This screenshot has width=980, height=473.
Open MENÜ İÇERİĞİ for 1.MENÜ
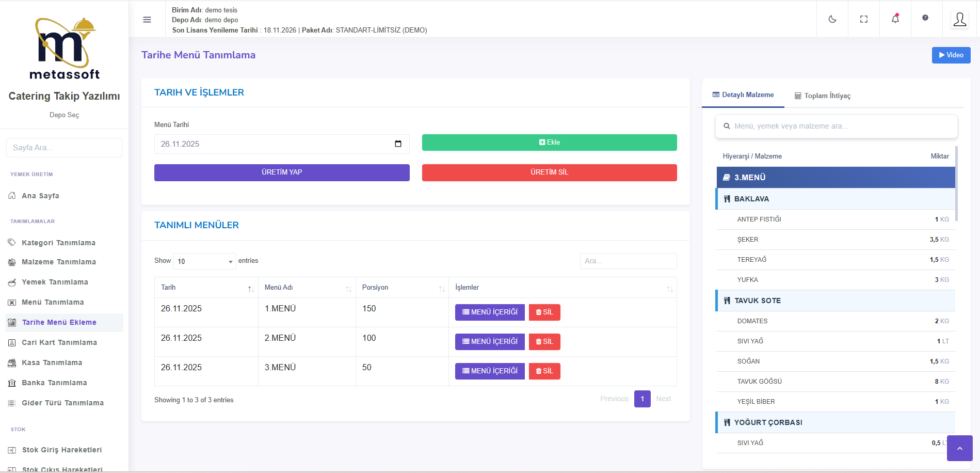[489, 312]
